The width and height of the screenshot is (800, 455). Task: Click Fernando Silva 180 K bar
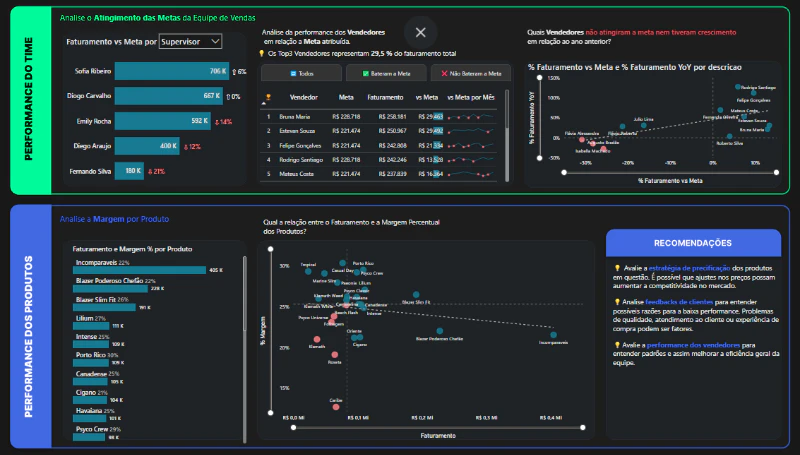[129, 171]
